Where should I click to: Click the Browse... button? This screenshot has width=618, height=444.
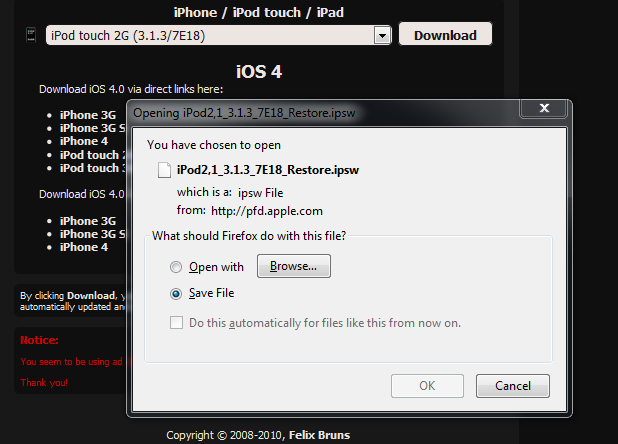tap(294, 266)
